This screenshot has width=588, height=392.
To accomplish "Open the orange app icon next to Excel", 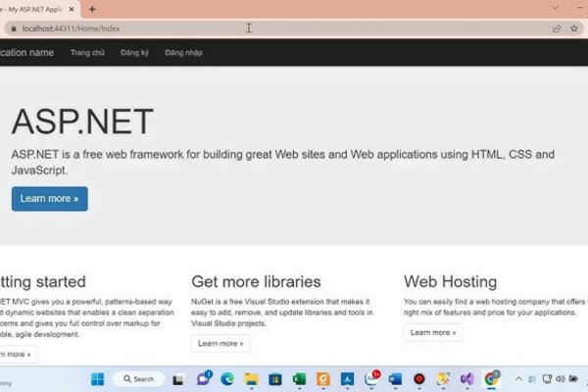I will click(323, 379).
